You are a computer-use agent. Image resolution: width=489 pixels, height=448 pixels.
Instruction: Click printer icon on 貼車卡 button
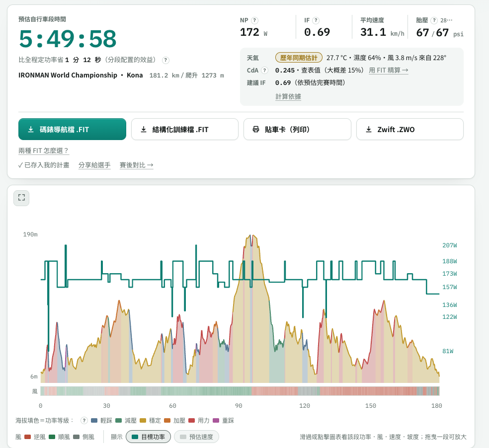[256, 129]
